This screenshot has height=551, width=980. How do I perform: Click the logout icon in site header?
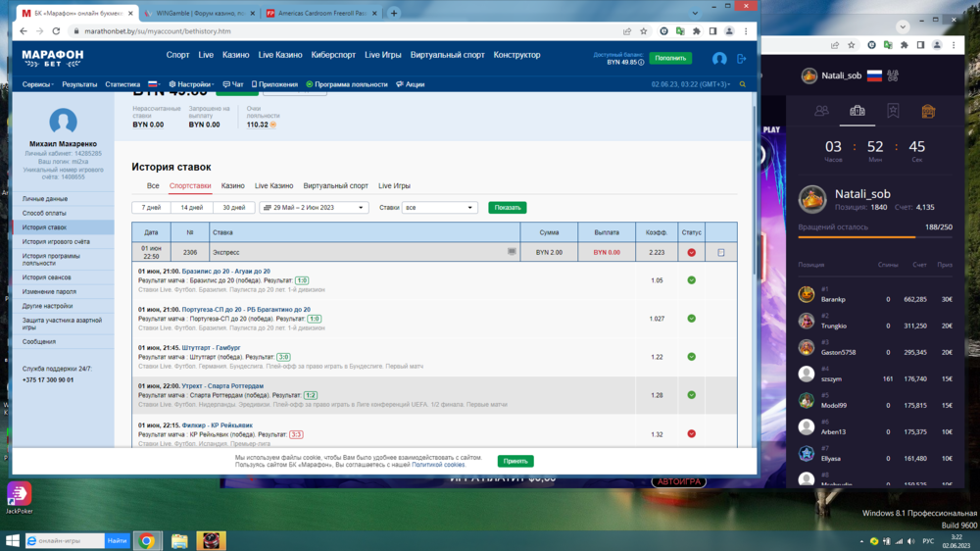click(742, 59)
